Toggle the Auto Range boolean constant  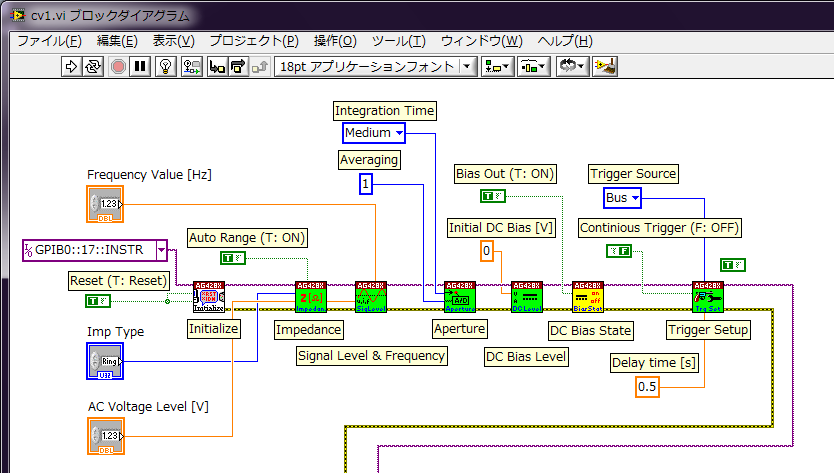pos(232,258)
